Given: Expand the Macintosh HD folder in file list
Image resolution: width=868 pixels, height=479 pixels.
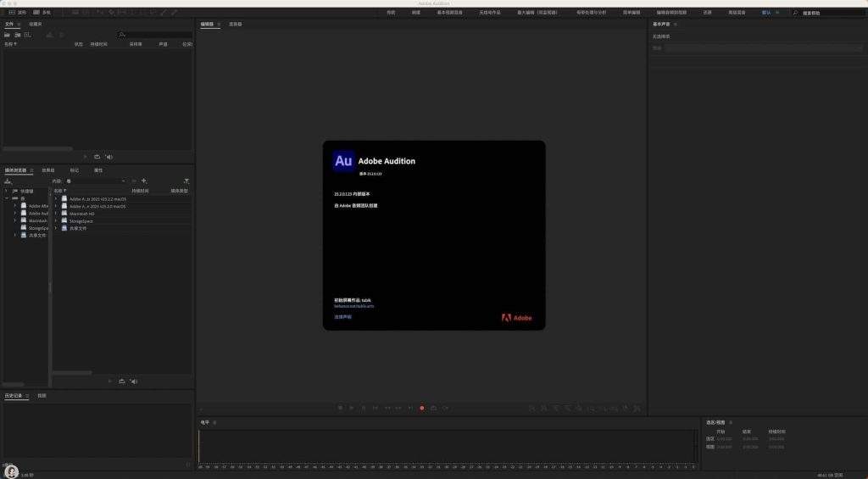Looking at the screenshot, I should pyautogui.click(x=56, y=214).
